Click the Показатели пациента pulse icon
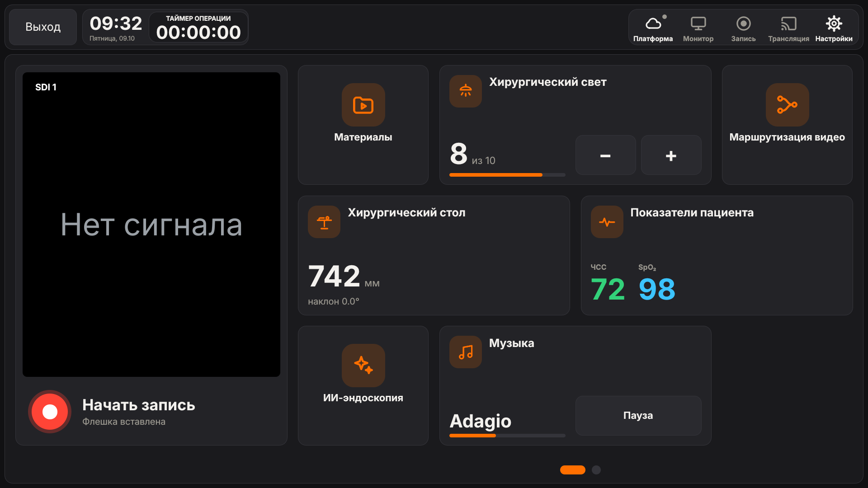Screen dimensions: 868x488 tap(607, 222)
